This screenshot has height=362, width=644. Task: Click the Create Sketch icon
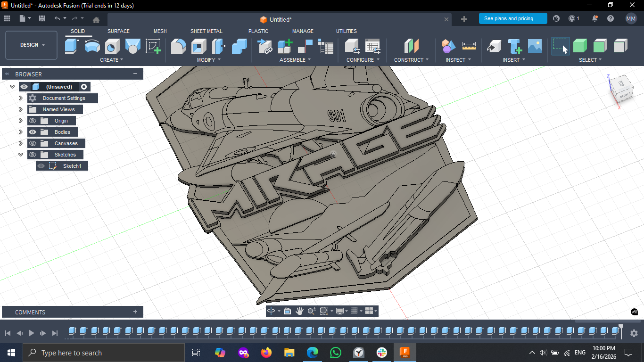click(x=153, y=46)
